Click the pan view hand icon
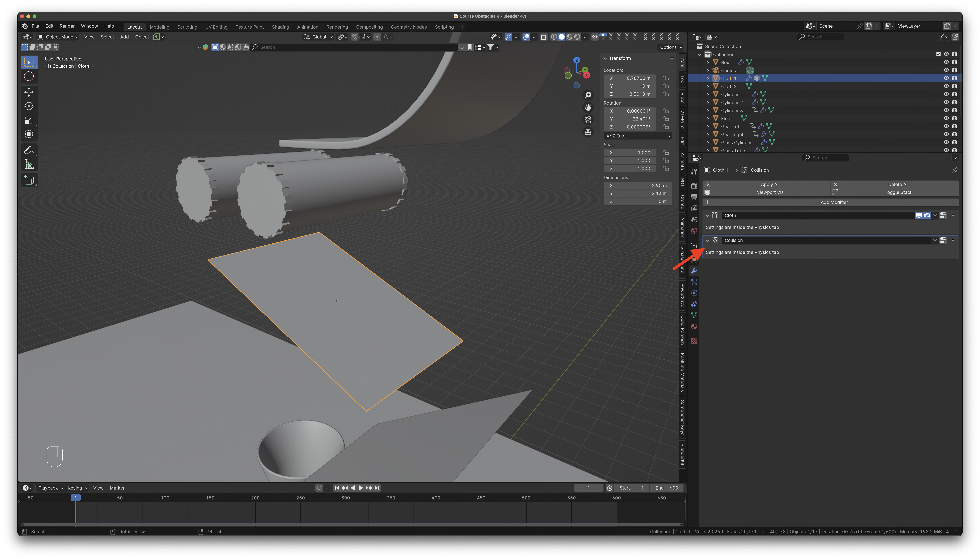 [x=588, y=107]
